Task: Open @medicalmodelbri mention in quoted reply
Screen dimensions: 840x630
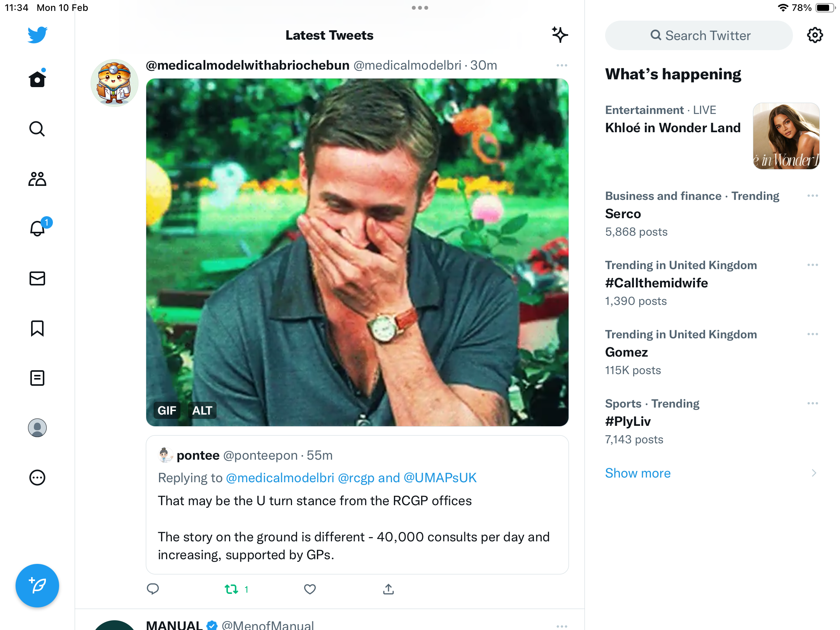Action: 280,478
